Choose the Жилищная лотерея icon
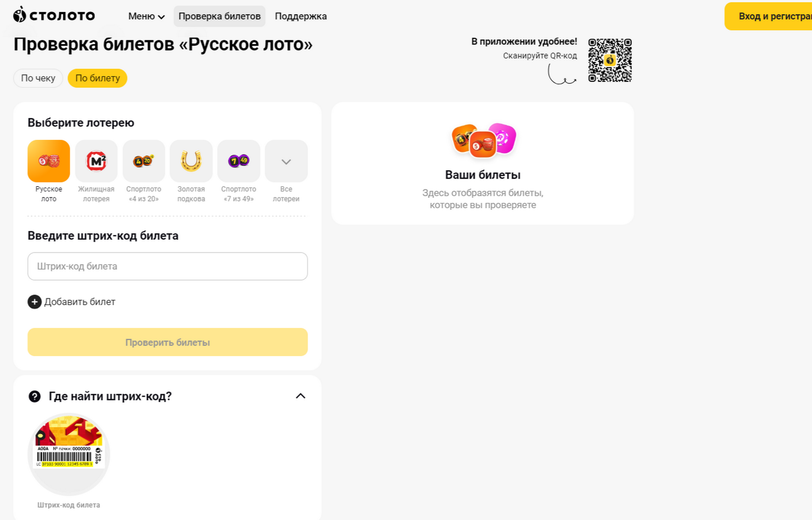The image size is (812, 520). [96, 161]
